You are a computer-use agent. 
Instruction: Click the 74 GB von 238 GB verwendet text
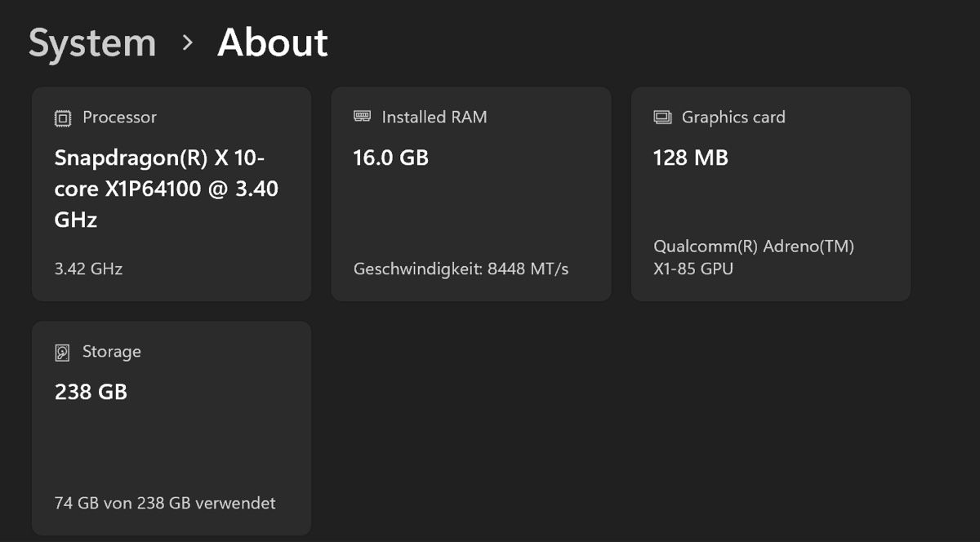point(165,503)
